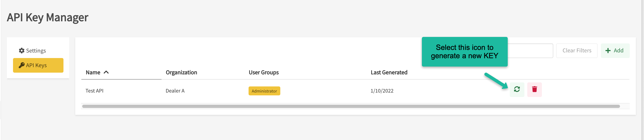Open the Settings sidebar item
This screenshot has height=140, width=644.
click(36, 51)
